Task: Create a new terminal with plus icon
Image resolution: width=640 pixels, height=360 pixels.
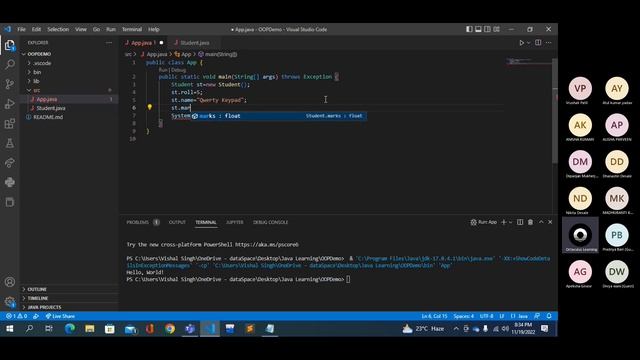Action: (x=504, y=222)
